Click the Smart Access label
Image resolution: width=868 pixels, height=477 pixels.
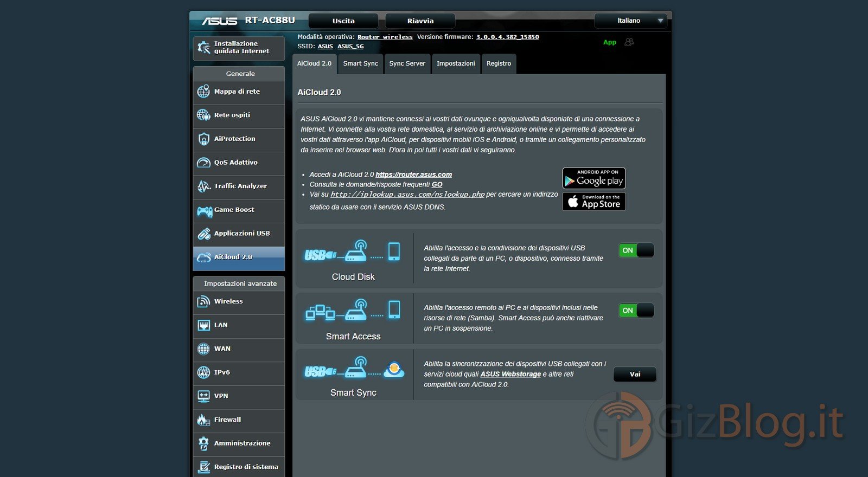pos(353,337)
